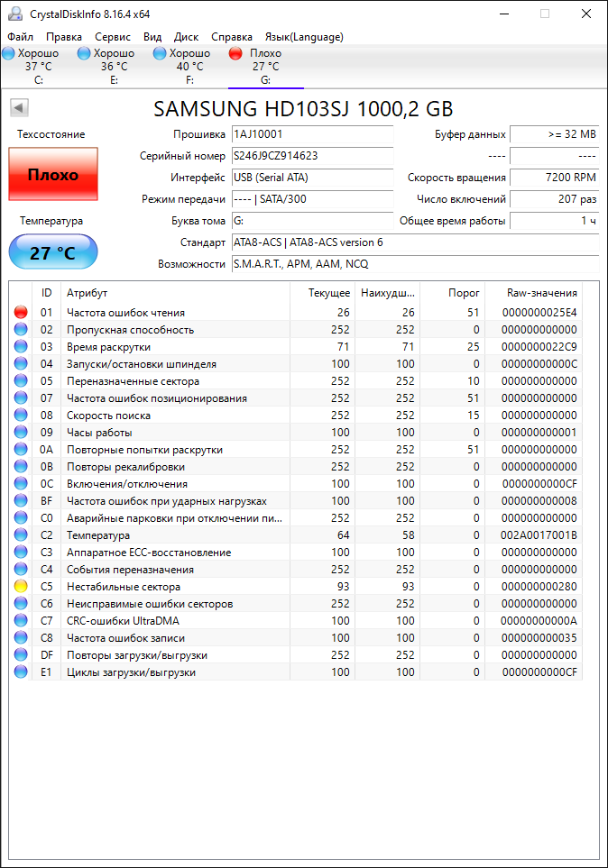Open the Правка menu
608x868 pixels.
(x=64, y=37)
